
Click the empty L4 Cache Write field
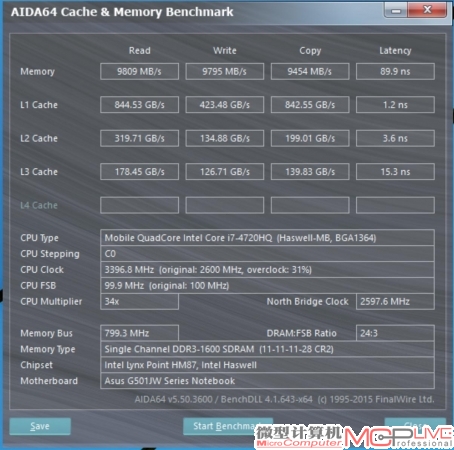click(225, 205)
